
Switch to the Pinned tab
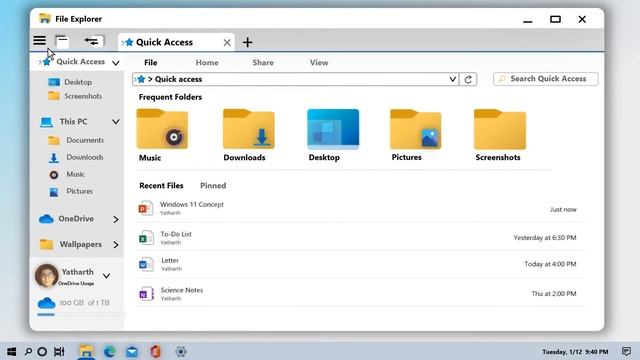(213, 186)
